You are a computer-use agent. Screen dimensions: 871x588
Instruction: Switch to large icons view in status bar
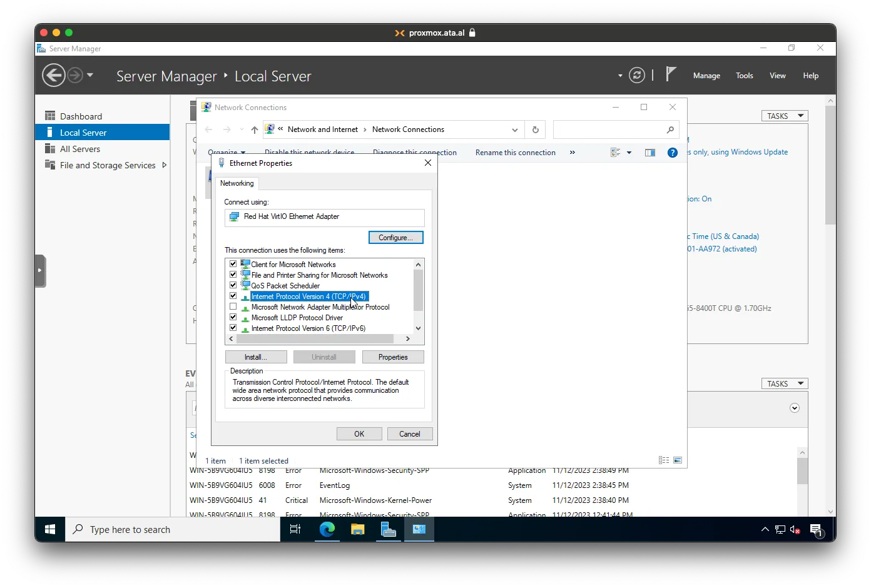point(678,460)
